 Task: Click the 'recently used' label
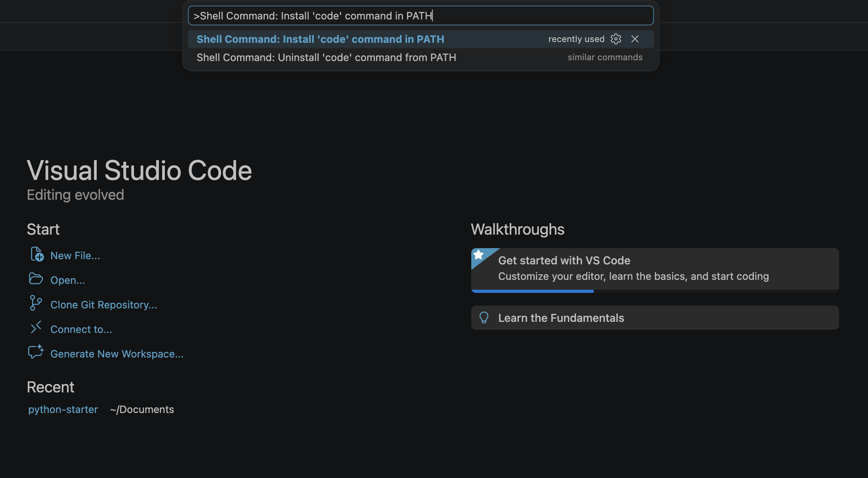point(576,39)
